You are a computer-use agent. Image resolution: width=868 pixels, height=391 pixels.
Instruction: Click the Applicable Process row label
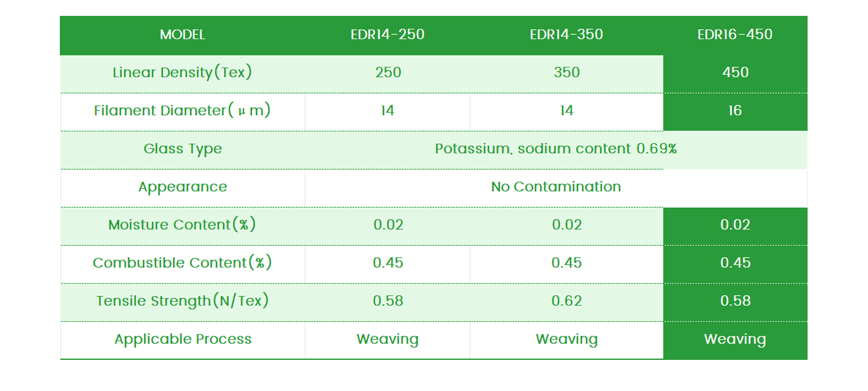click(182, 339)
